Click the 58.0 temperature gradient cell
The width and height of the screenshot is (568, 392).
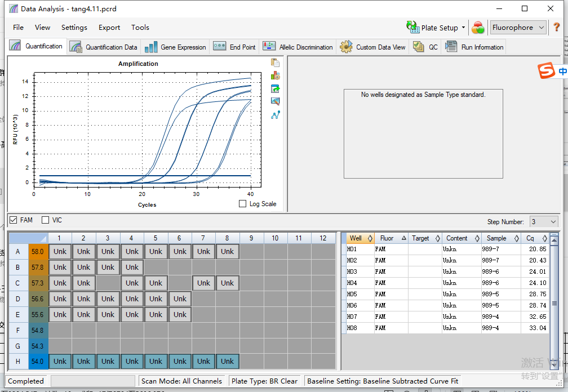(x=38, y=252)
